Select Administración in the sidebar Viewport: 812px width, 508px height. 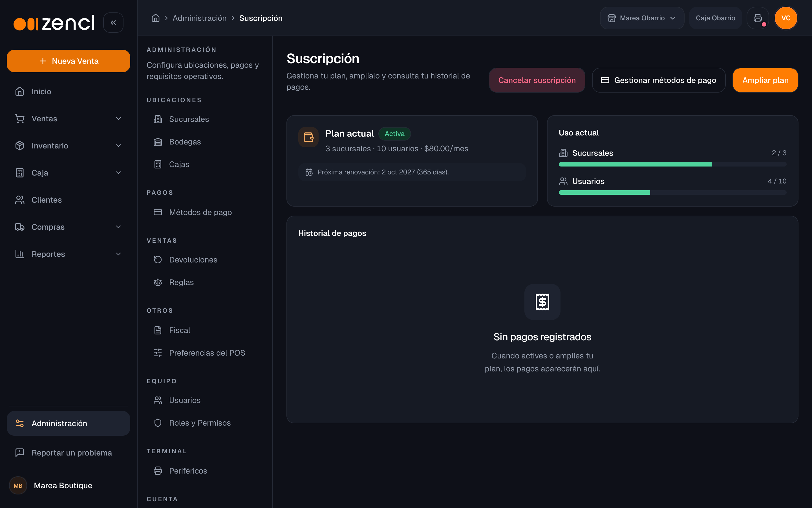pyautogui.click(x=69, y=423)
